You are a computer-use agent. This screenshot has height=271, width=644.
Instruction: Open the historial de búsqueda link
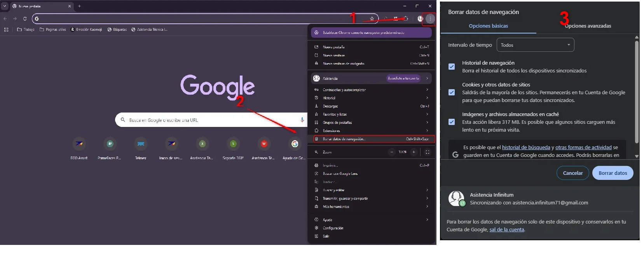(526, 148)
